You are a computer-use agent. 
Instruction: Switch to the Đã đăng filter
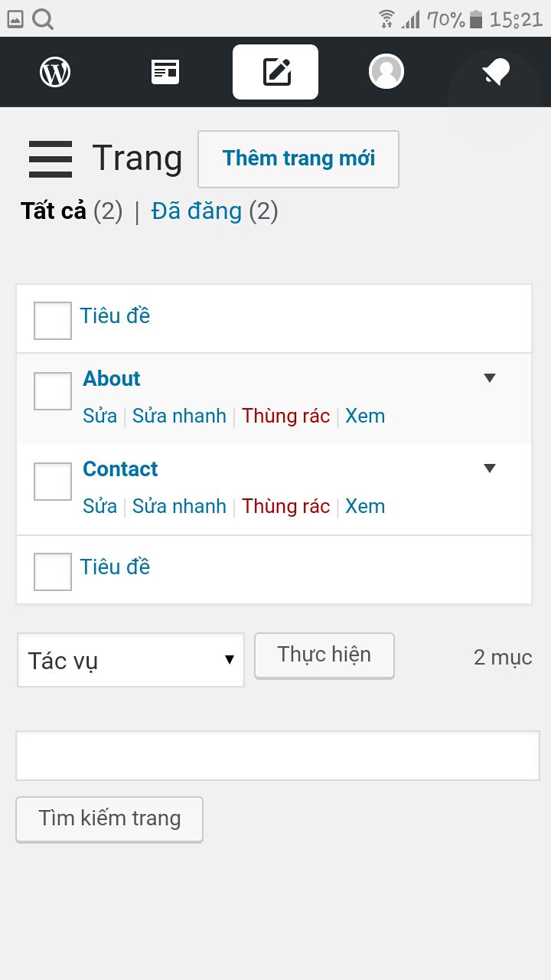pyautogui.click(x=196, y=211)
